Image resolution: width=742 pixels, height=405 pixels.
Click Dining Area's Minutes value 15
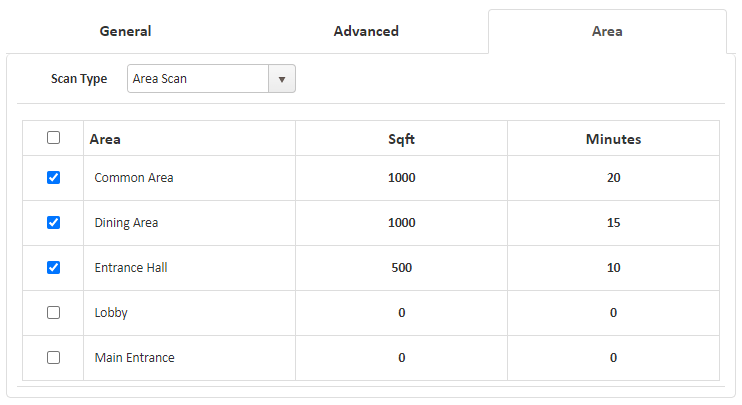click(x=613, y=223)
